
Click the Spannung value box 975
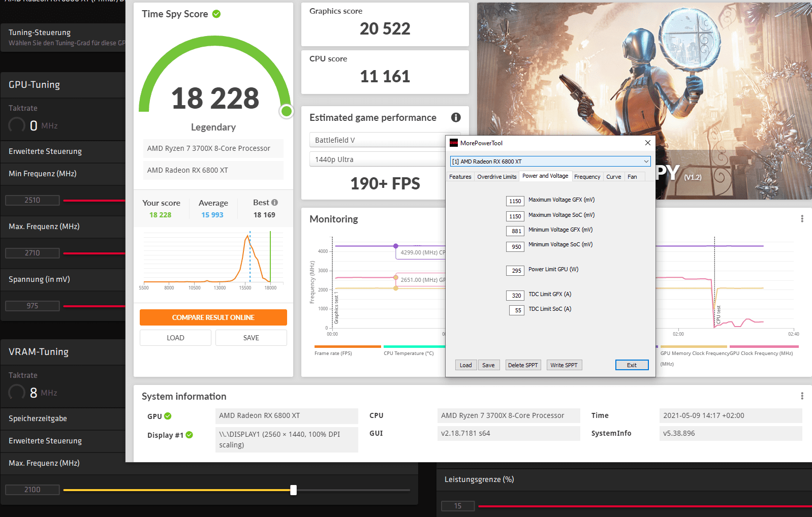(x=33, y=306)
